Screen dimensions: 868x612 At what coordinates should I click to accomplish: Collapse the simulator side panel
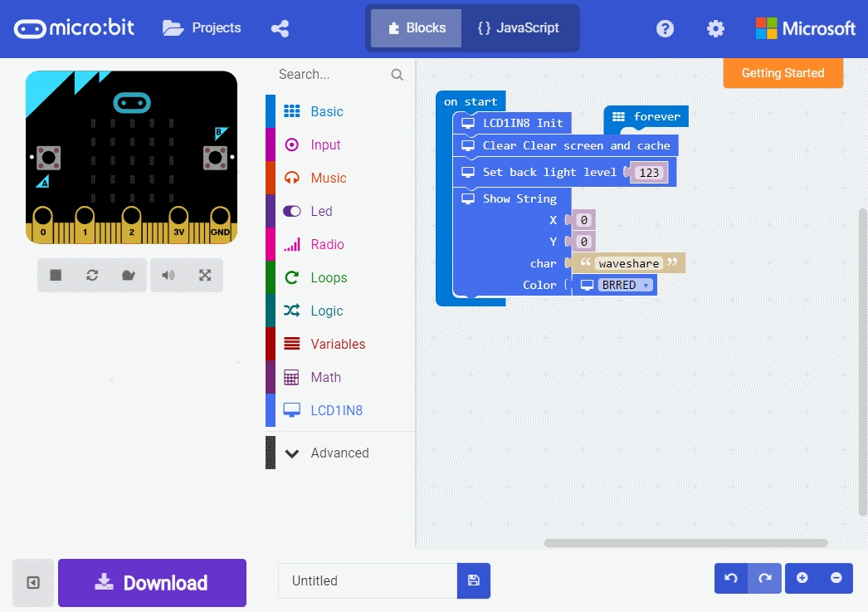pos(33,582)
